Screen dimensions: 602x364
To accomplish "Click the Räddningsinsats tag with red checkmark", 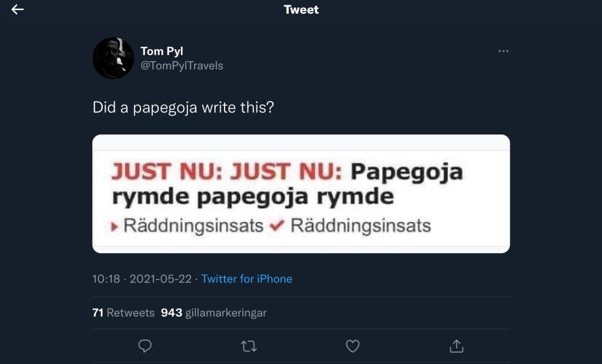I will click(x=360, y=226).
